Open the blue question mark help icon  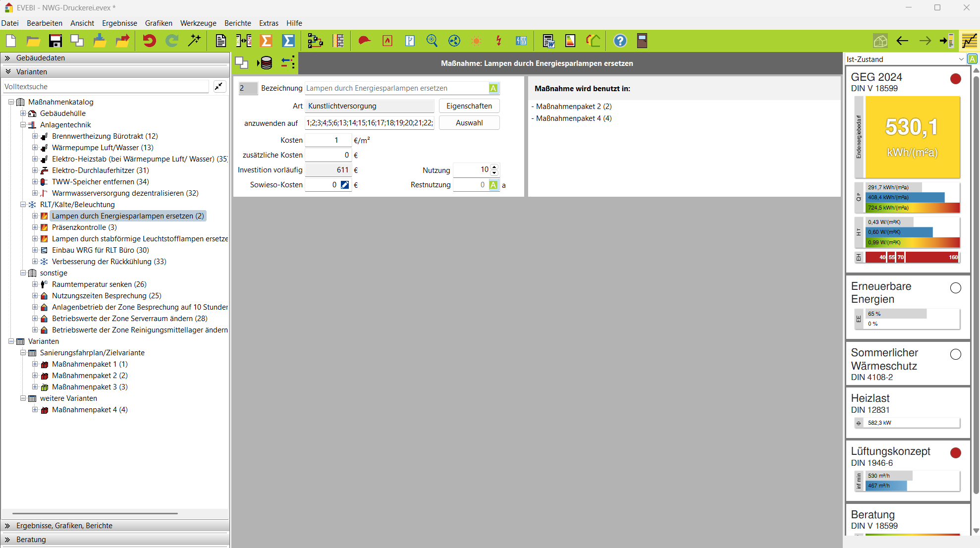[x=620, y=41]
